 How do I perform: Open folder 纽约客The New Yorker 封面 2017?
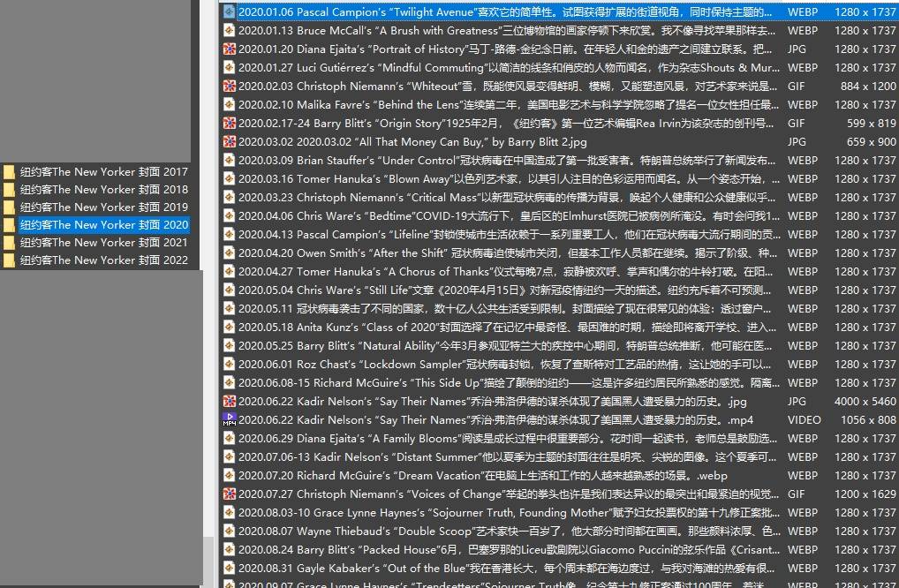click(x=104, y=171)
